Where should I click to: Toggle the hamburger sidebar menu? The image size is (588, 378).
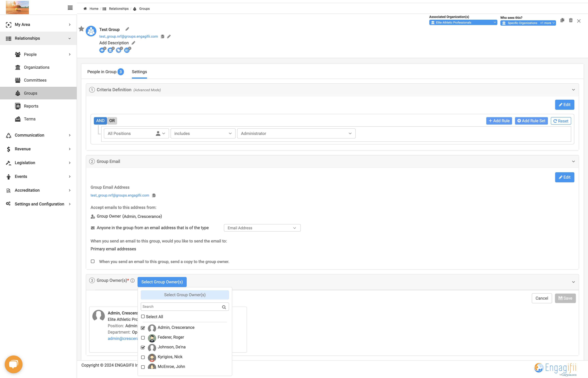[x=70, y=8]
